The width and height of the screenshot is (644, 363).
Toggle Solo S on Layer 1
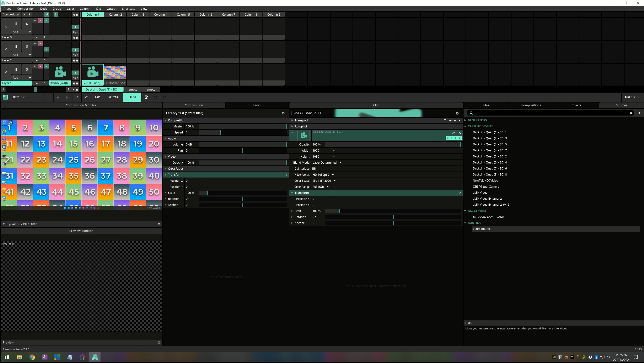(27, 70)
